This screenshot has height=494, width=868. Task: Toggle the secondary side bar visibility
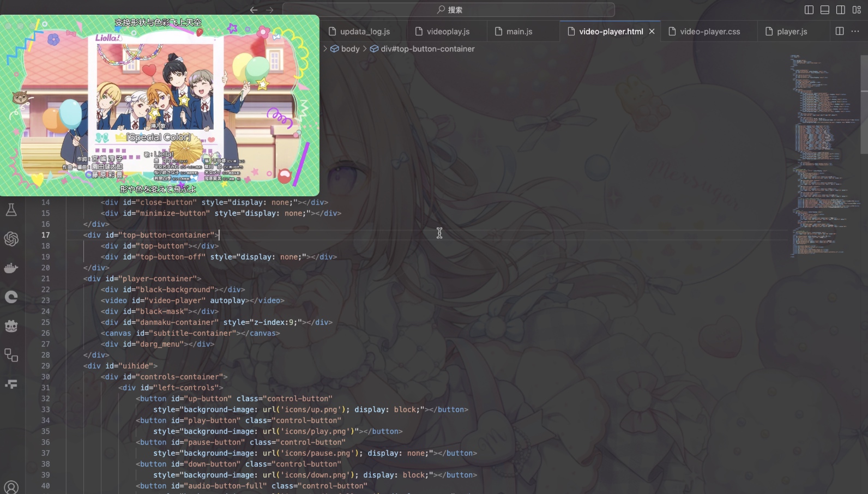coord(841,10)
